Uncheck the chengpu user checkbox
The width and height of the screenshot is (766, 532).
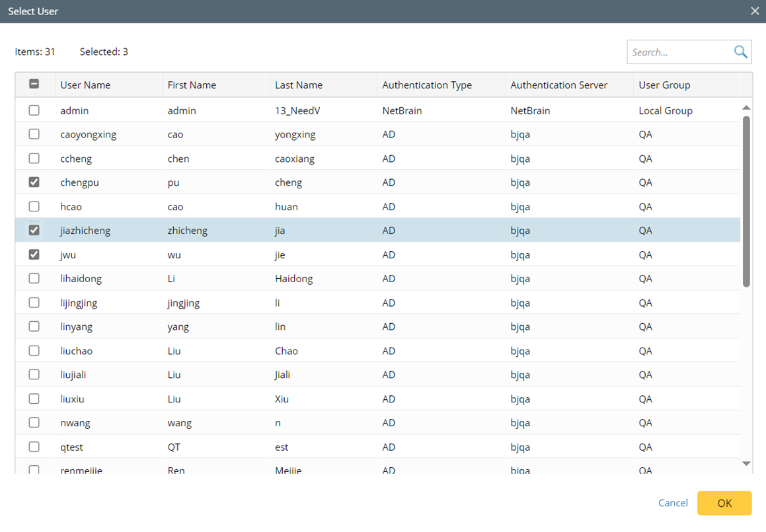pos(34,182)
